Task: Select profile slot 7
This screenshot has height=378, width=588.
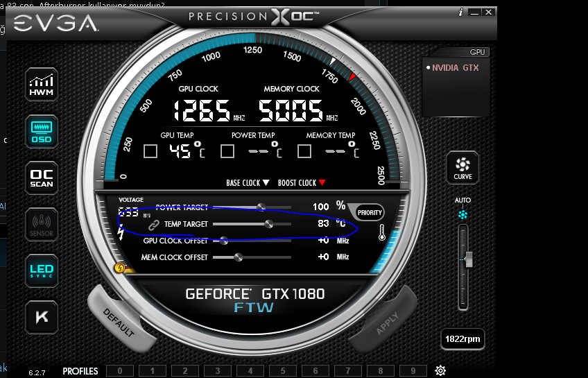Action: pos(348,371)
